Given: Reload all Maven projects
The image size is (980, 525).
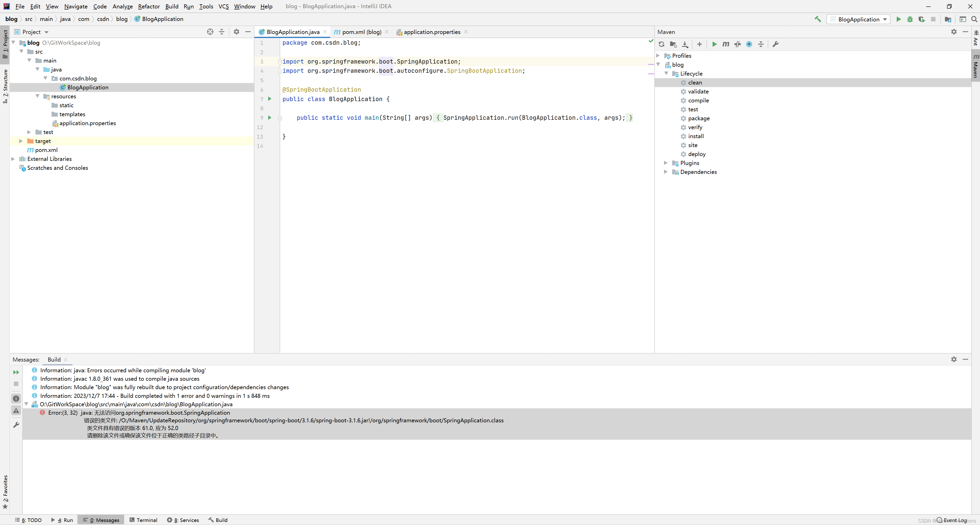Looking at the screenshot, I should [x=662, y=44].
